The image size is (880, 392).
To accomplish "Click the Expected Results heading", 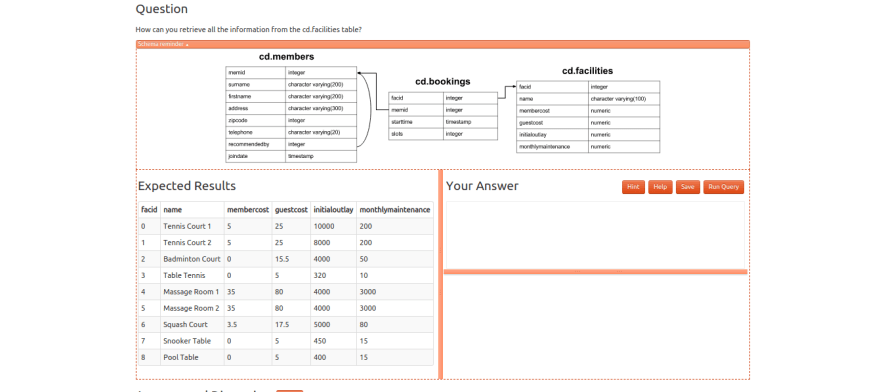I will (187, 186).
